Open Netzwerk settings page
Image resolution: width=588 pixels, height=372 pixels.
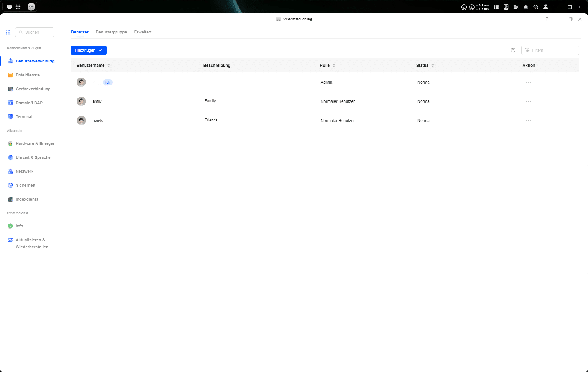tap(24, 171)
